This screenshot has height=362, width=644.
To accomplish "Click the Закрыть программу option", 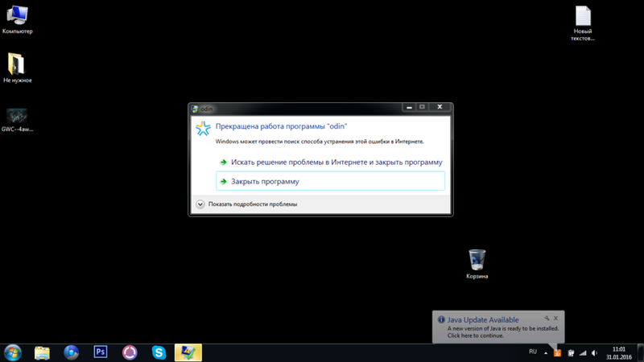I will [330, 181].
